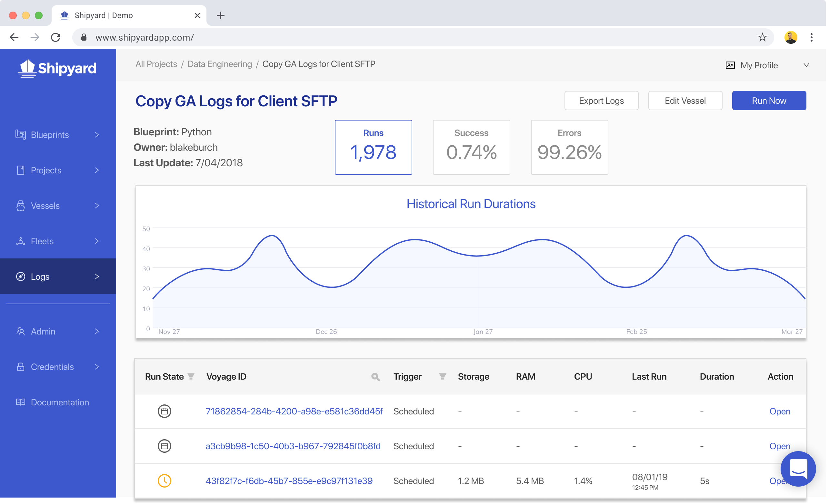The image size is (829, 504).
Task: Expand the Vessels chevron
Action: pos(97,206)
